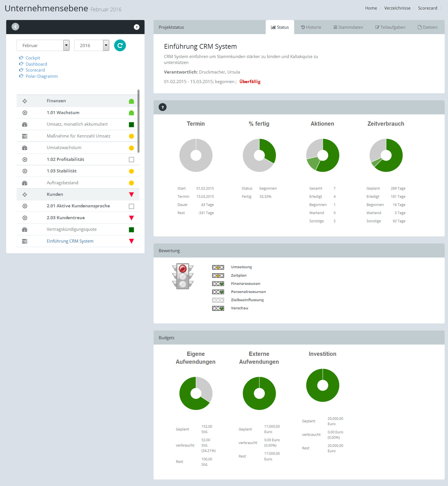Click the target icon beside 1.01 Wachstum
Image resolution: width=448 pixels, height=486 pixels.
point(25,113)
